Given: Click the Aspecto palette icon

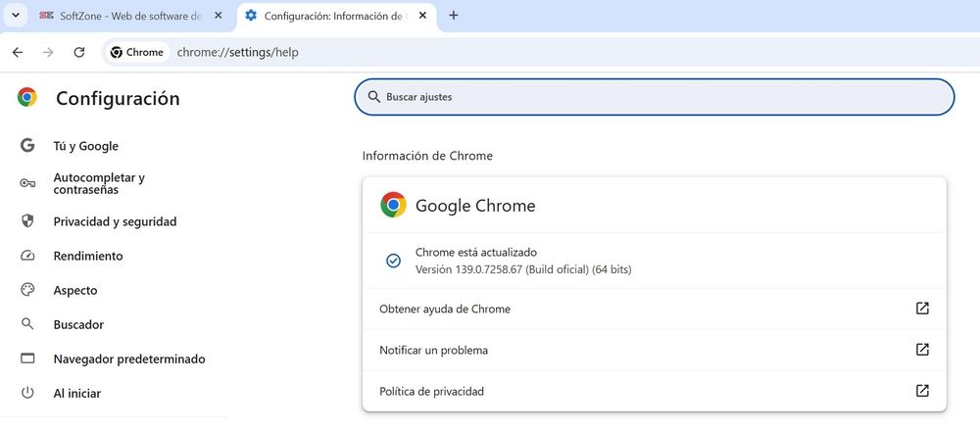Looking at the screenshot, I should (27, 290).
